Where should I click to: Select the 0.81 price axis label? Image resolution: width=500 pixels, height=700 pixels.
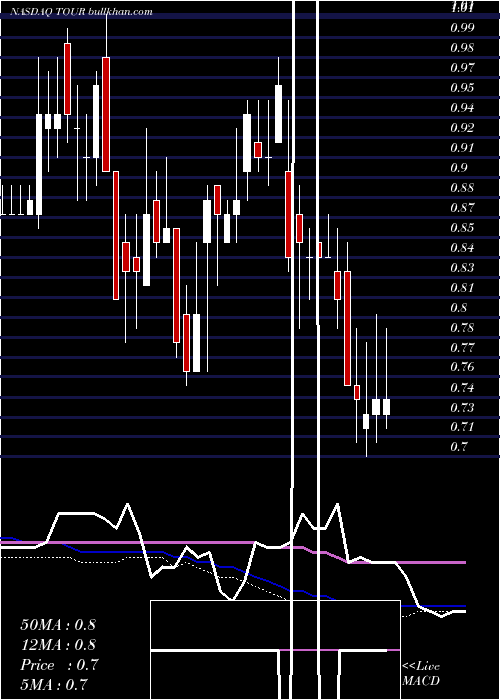pos(462,288)
